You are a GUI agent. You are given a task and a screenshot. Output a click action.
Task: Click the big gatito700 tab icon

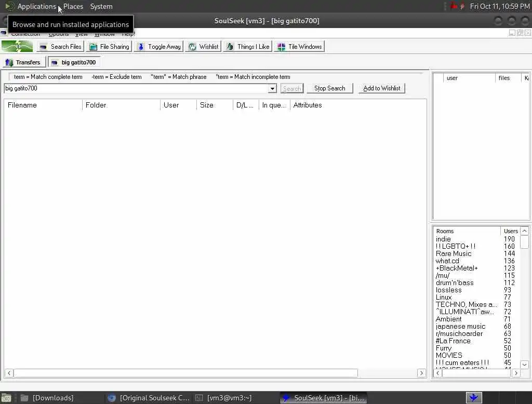coord(54,62)
